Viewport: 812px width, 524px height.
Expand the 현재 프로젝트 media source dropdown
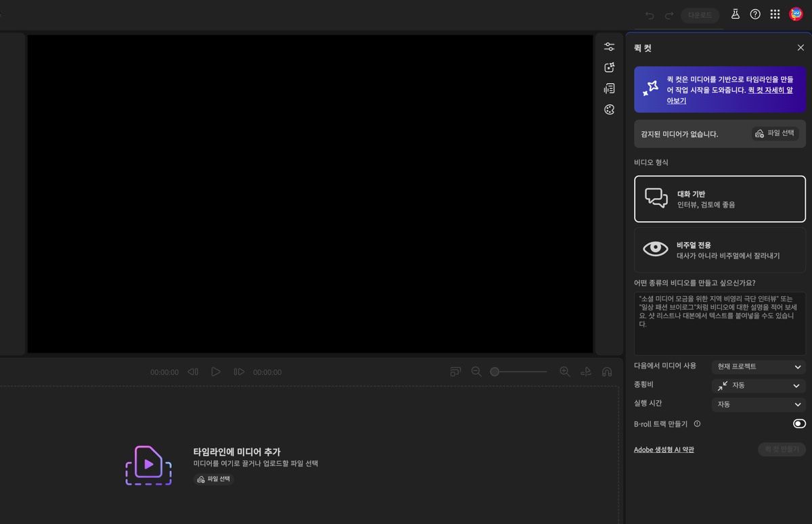759,366
